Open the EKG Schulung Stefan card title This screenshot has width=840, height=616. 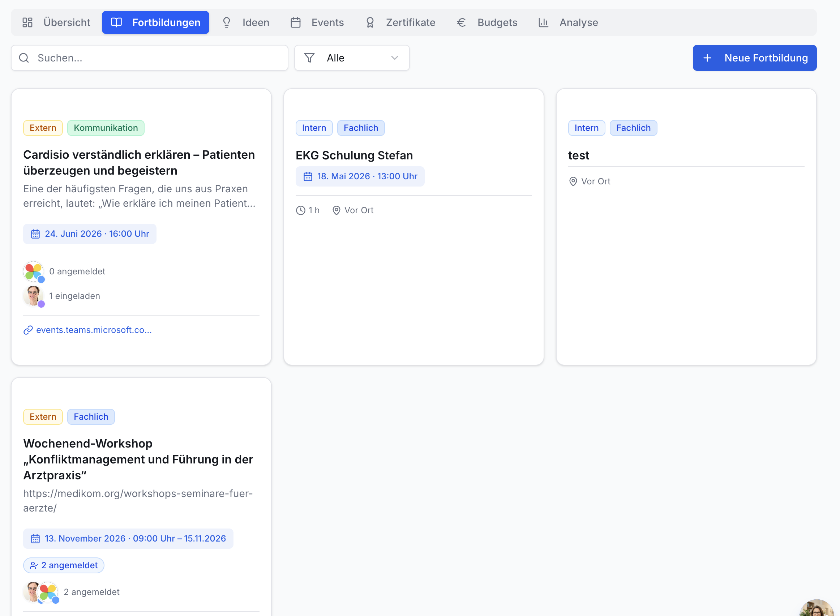click(x=354, y=155)
